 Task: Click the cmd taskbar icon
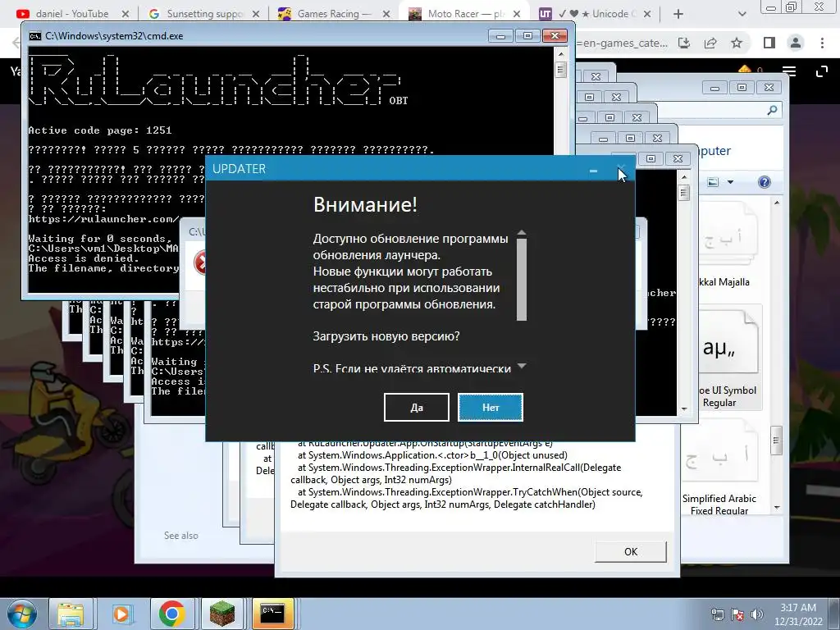point(272,614)
